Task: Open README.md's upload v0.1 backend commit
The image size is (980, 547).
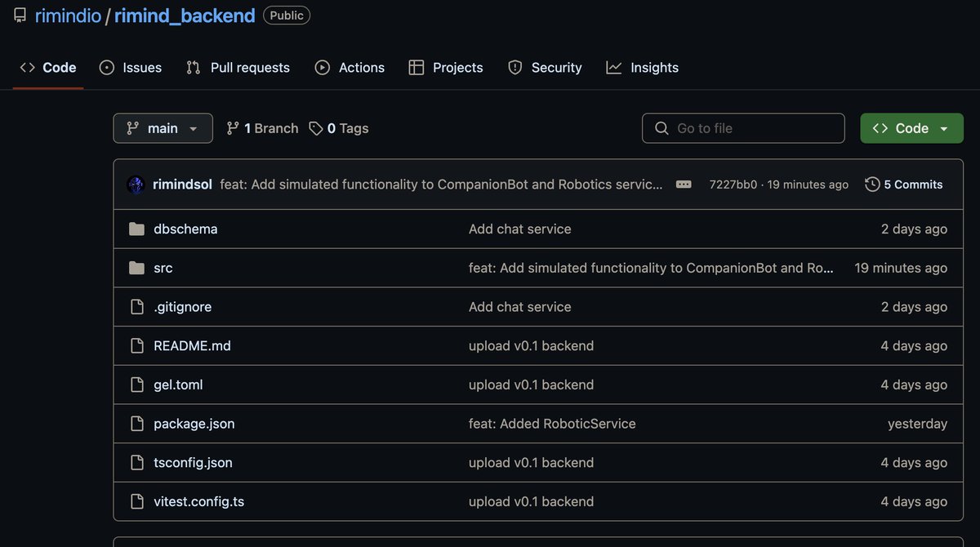Action: point(531,345)
